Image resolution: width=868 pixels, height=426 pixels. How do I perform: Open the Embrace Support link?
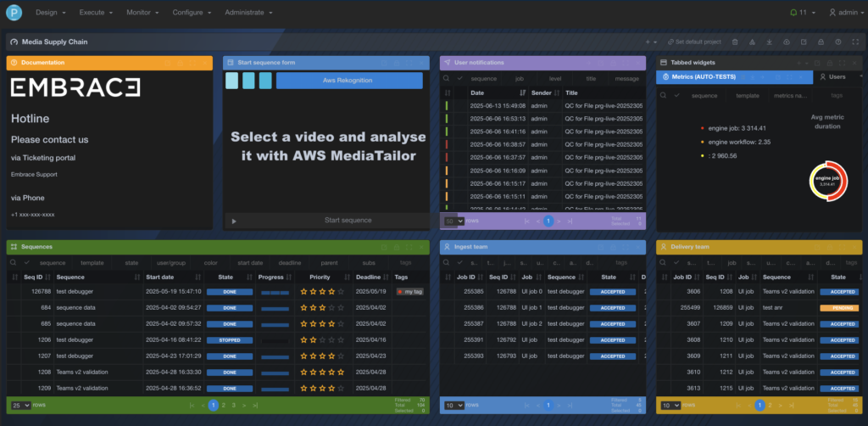pyautogui.click(x=34, y=175)
